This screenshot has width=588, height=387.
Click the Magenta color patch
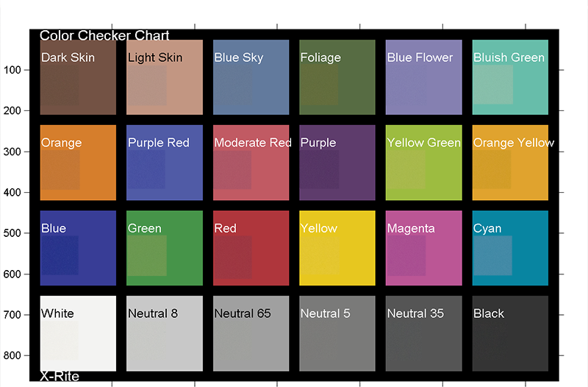coord(424,248)
